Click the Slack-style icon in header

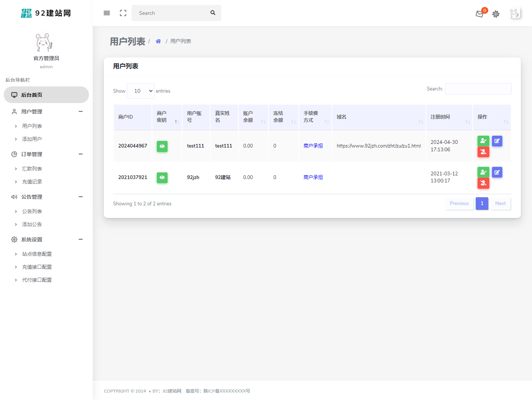click(496, 14)
